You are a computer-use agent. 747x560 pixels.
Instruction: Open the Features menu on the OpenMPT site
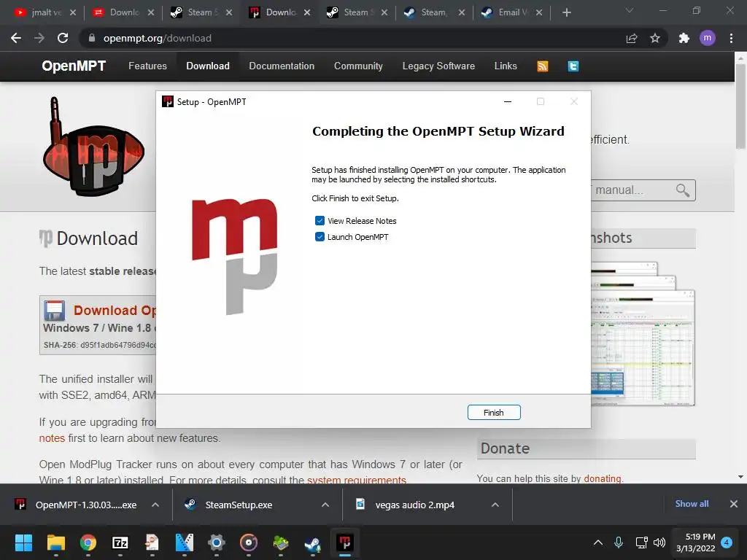coord(147,66)
